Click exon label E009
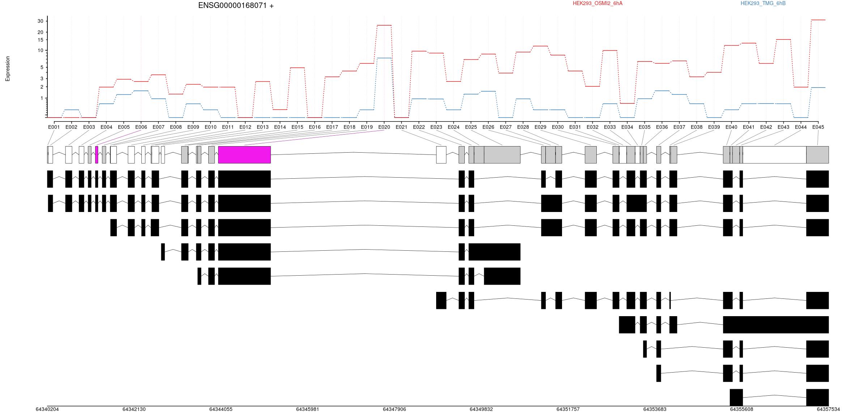The image size is (868, 416). (x=193, y=127)
